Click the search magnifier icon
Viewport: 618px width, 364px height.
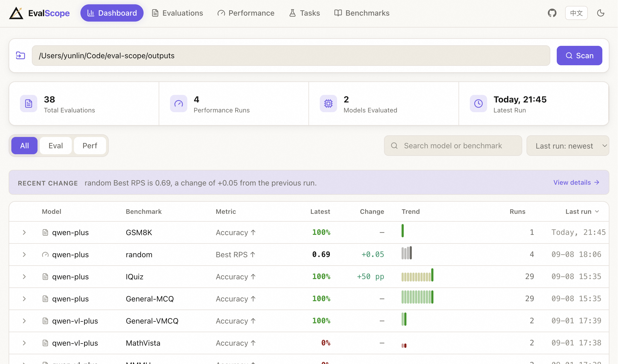tap(394, 146)
